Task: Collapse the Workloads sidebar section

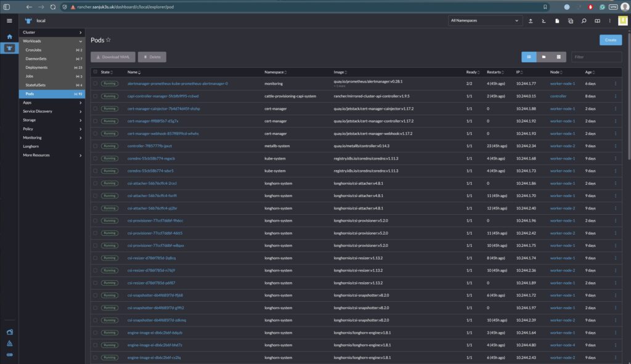Action: (52, 41)
